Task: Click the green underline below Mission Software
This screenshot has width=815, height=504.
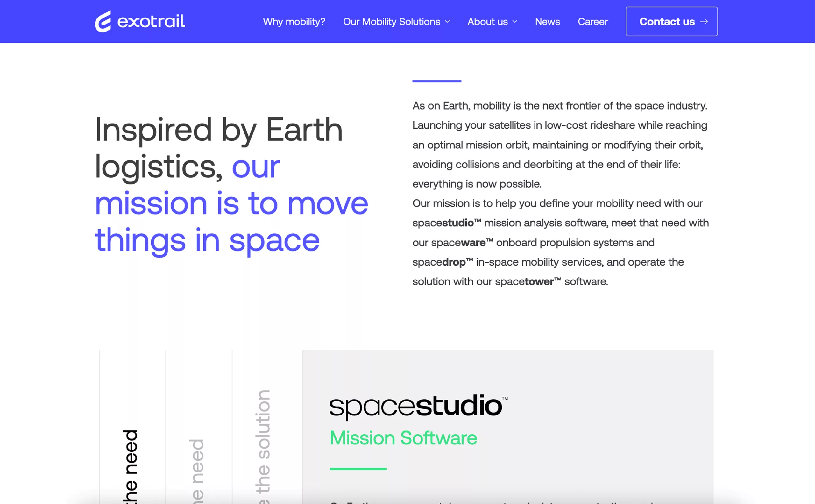Action: [x=358, y=469]
